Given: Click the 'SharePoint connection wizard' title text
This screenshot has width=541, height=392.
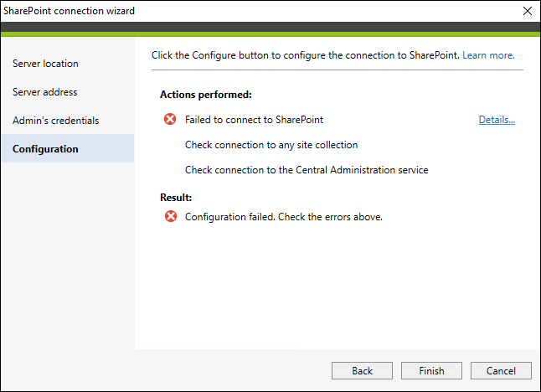Looking at the screenshot, I should 69,11.
